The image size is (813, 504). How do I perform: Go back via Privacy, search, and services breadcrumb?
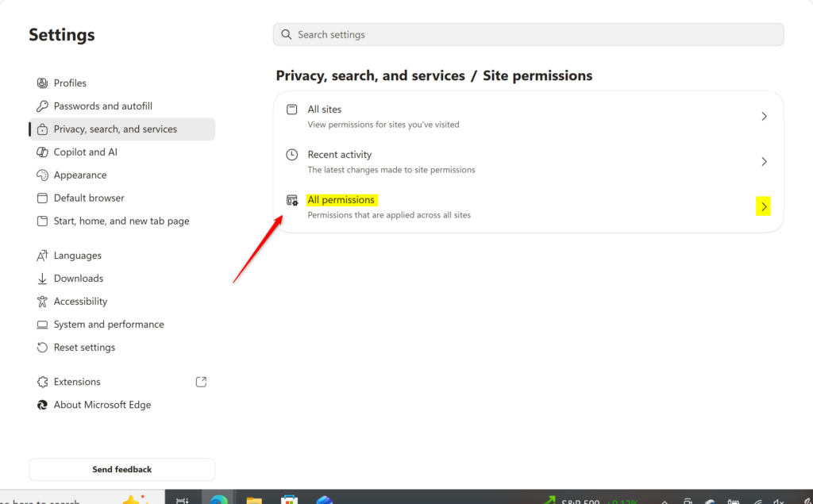pos(370,75)
